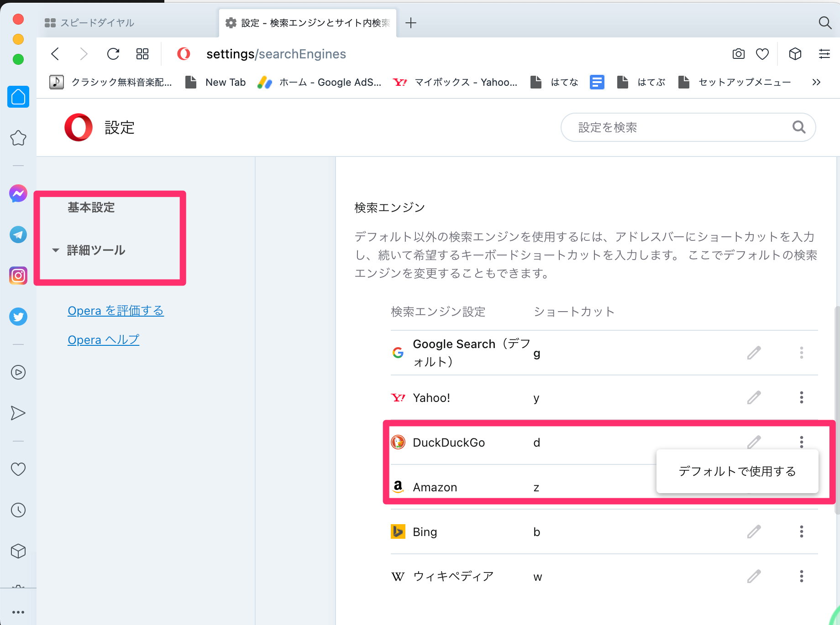Open more options for ウィキペディア
This screenshot has height=625, width=840.
point(802,576)
